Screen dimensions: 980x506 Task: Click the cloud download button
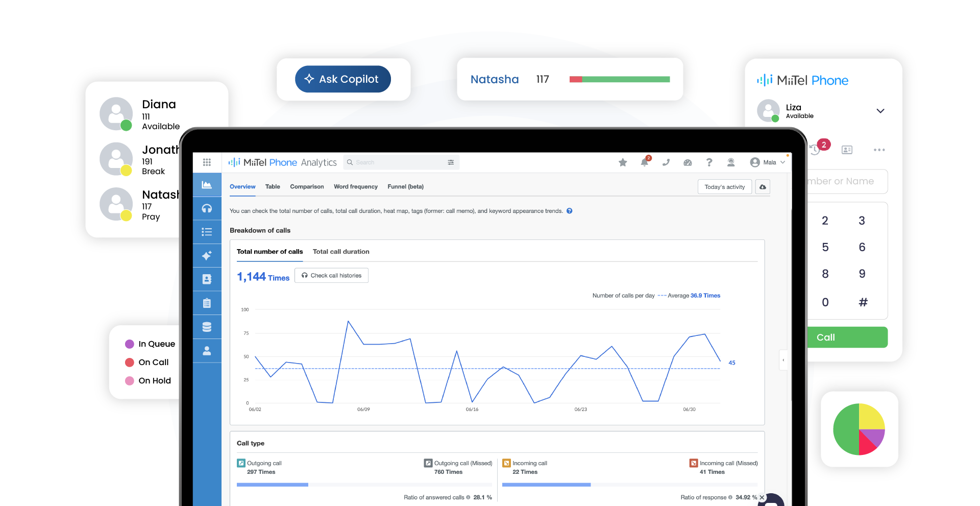click(763, 187)
